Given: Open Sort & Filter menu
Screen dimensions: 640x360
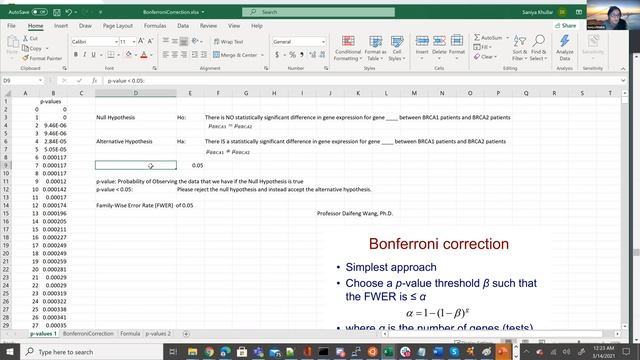Looking at the screenshot, I should (520, 48).
